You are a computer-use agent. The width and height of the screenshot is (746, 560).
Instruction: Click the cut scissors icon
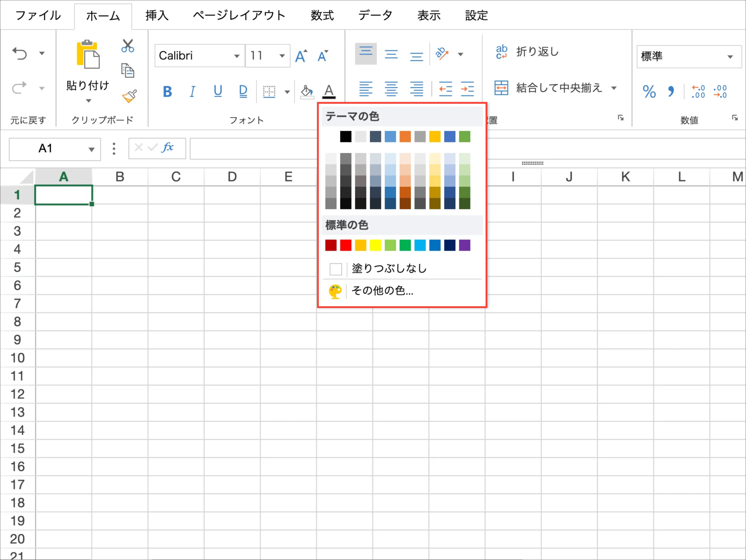coord(128,46)
